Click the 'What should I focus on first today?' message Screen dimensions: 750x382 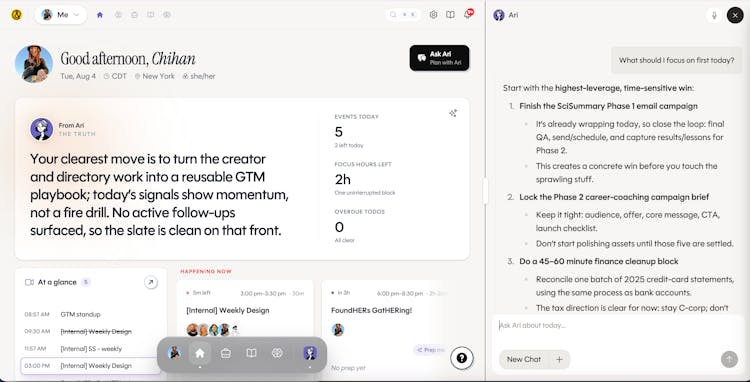pyautogui.click(x=676, y=60)
